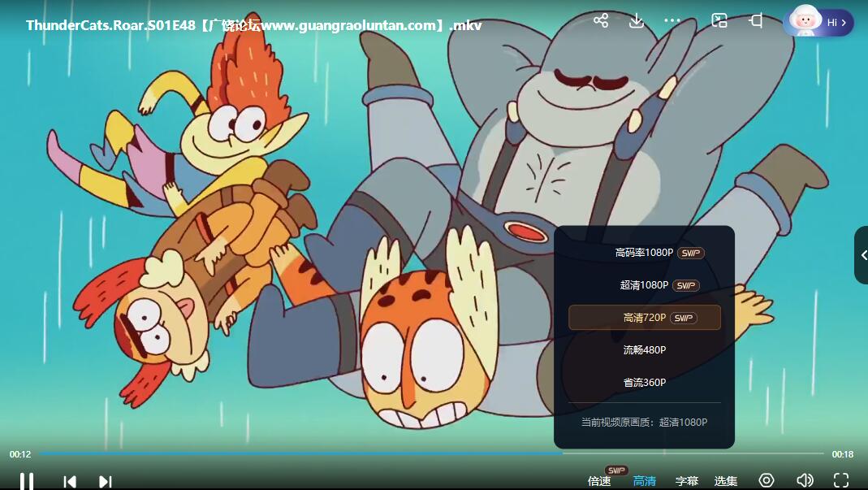Switch to picture-in-picture mini player
Viewport: 868px width, 490px height.
click(x=719, y=21)
